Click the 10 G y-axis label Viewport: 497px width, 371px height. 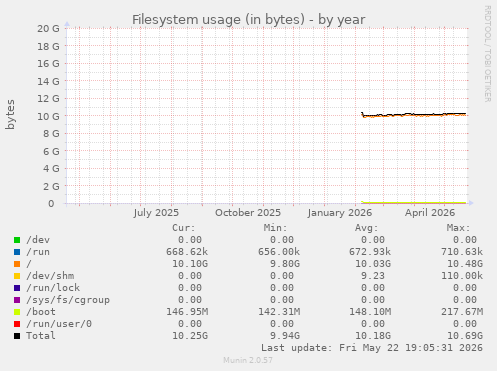[48, 116]
